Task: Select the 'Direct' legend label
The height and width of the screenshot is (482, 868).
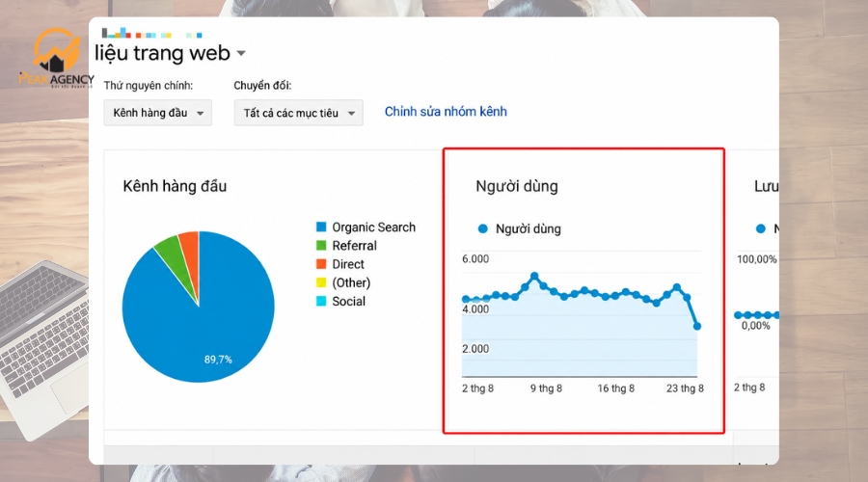Action: [348, 264]
